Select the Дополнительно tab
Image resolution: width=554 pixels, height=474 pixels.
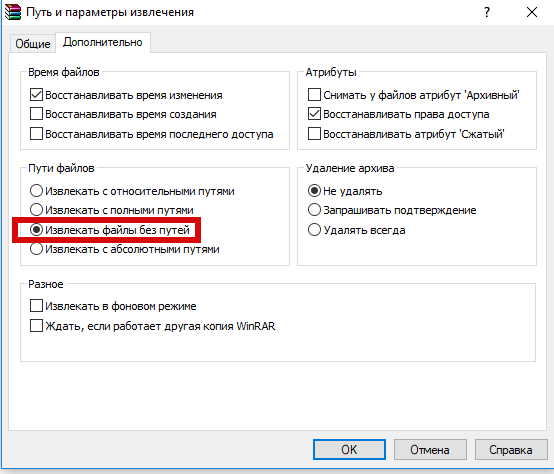click(x=103, y=42)
